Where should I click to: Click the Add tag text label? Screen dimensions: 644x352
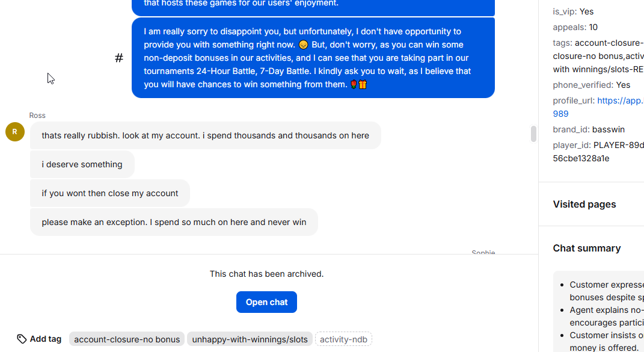(46, 339)
